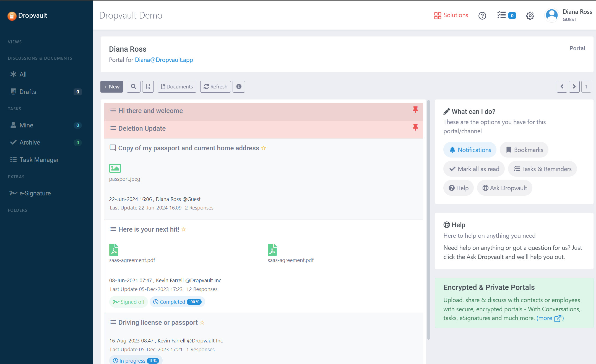Click the search icon in toolbar
Viewport: 596px width, 364px height.
133,87
